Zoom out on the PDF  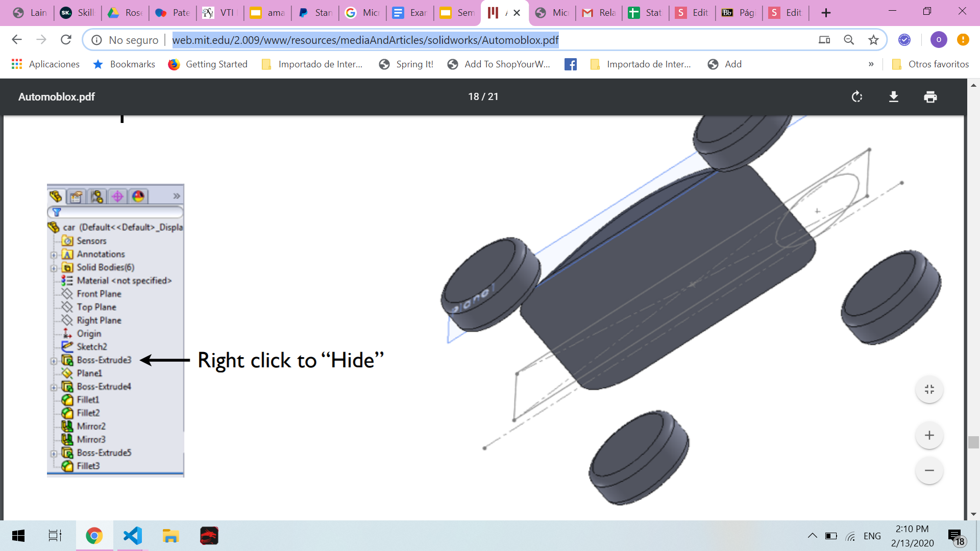(x=929, y=470)
